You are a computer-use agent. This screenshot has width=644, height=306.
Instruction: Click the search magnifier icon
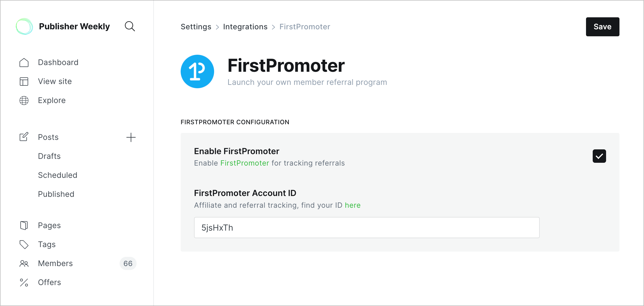pyautogui.click(x=130, y=26)
